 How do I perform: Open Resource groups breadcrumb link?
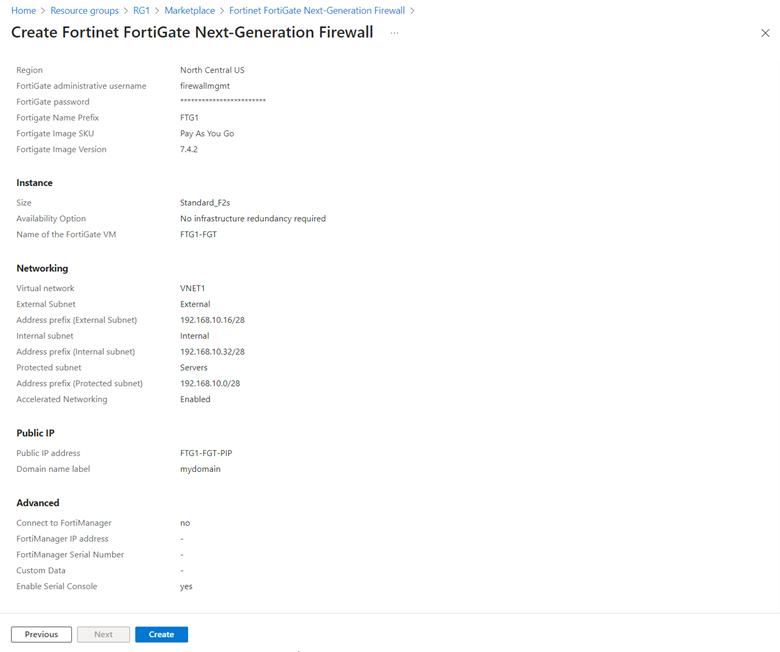[84, 11]
